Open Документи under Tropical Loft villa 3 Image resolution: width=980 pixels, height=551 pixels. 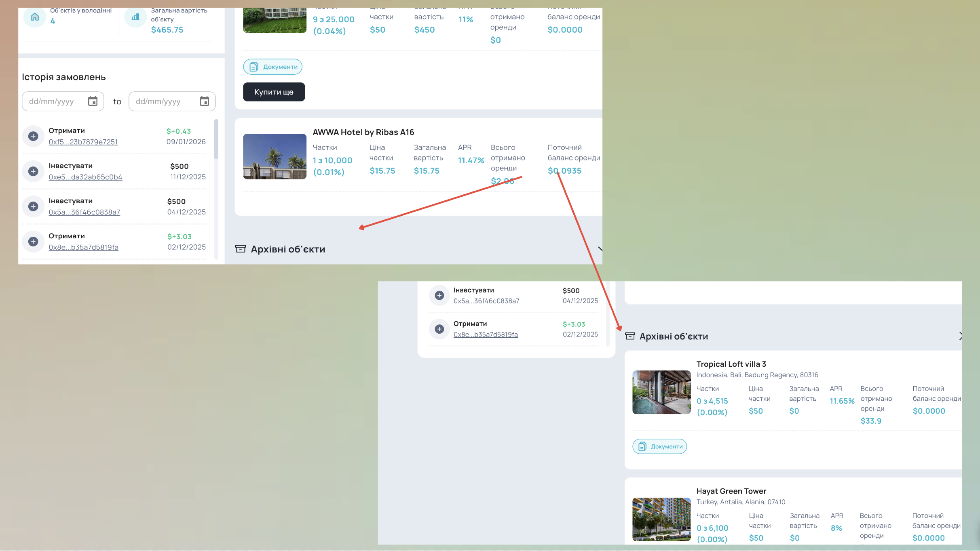point(660,446)
